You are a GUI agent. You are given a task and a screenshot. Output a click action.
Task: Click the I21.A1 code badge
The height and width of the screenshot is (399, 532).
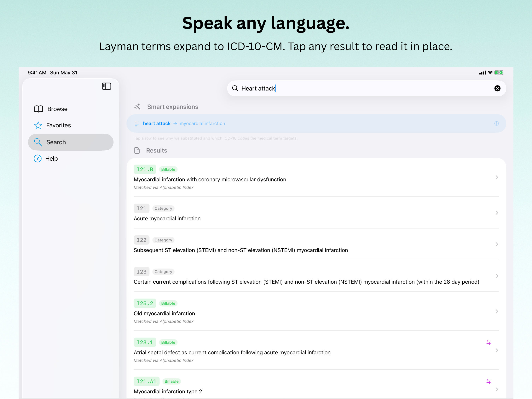[147, 381]
